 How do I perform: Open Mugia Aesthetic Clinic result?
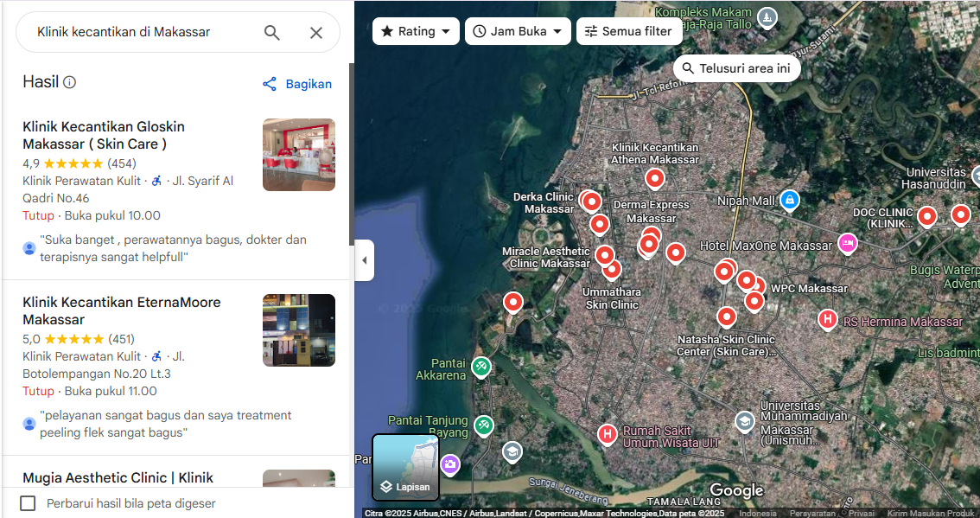click(118, 478)
